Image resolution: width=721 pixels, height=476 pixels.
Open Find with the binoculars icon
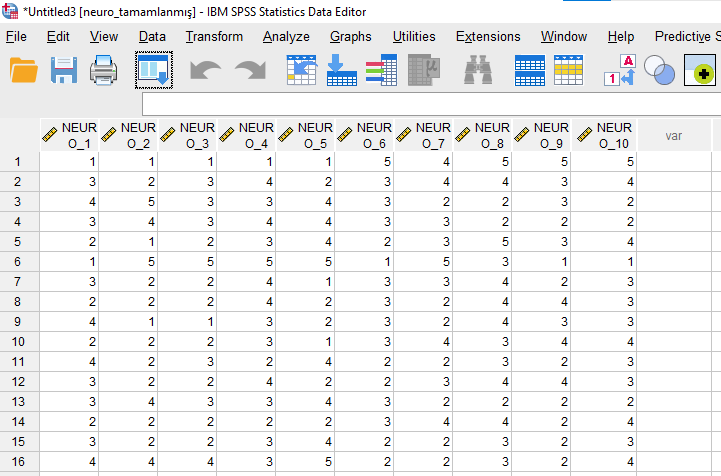[x=478, y=70]
